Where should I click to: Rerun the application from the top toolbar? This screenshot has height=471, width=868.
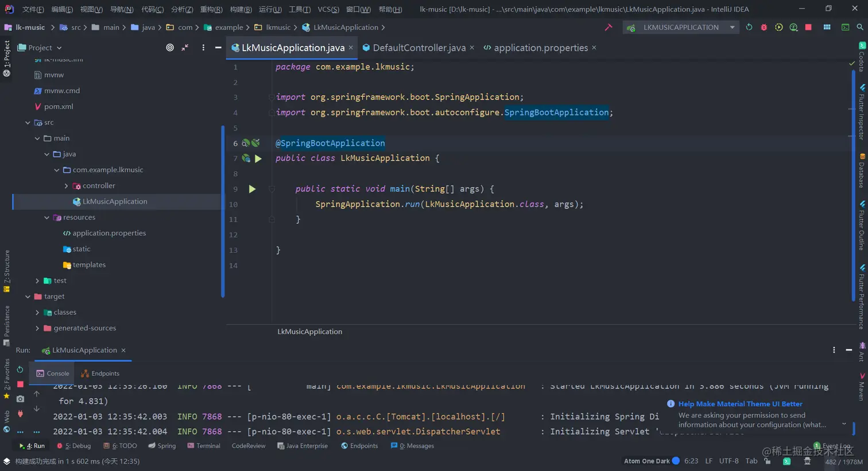[x=749, y=27]
